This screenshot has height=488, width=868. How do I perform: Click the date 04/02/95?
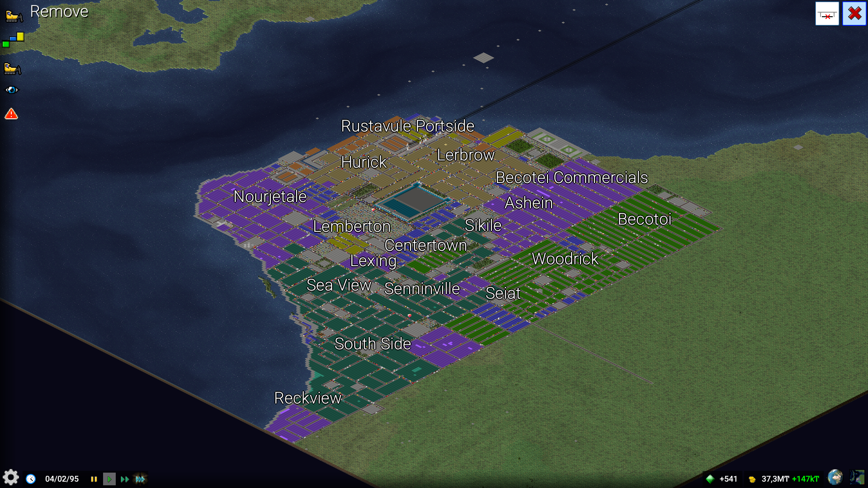[x=62, y=479]
